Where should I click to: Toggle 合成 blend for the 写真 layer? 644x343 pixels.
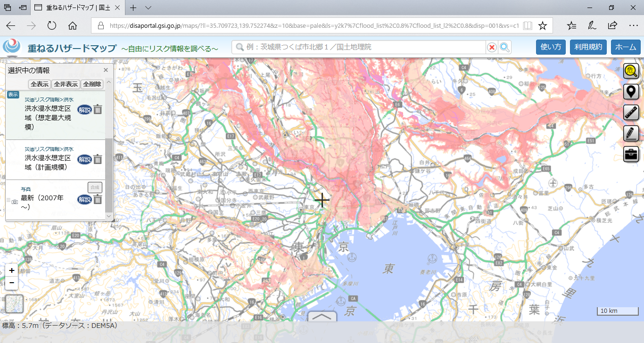point(95,187)
